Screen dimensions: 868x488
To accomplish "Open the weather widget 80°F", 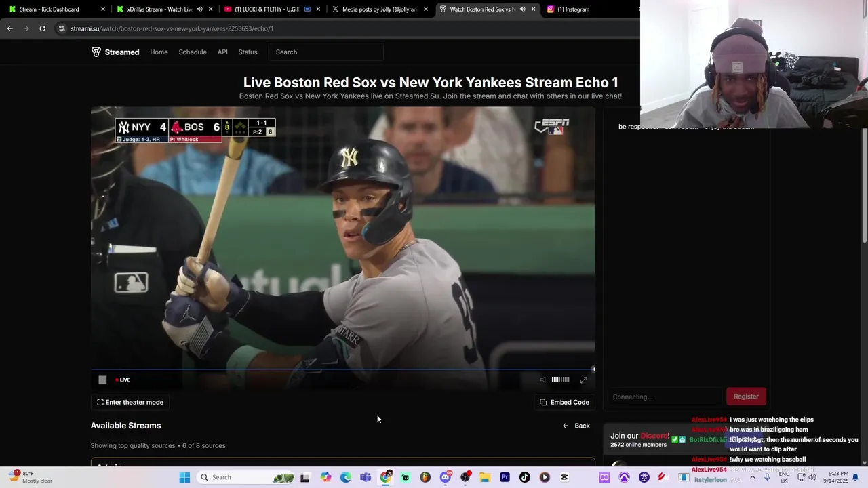I will point(31,477).
